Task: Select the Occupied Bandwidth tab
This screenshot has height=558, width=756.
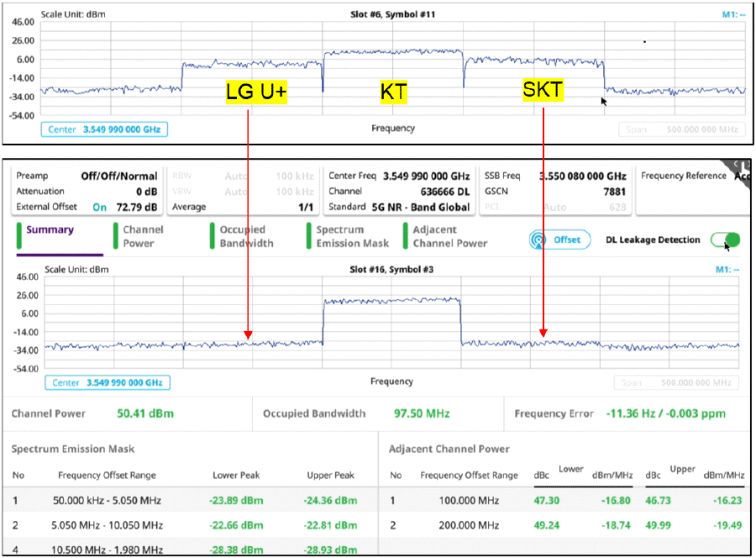Action: [x=246, y=236]
